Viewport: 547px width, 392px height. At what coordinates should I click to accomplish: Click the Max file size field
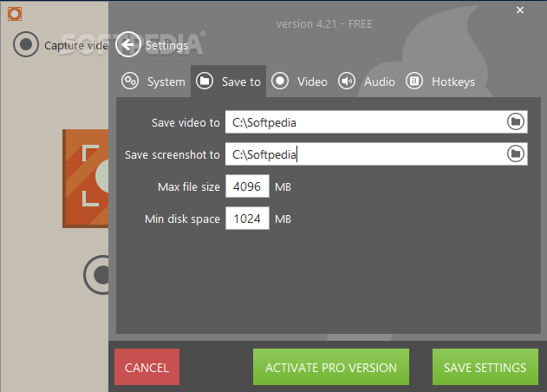pyautogui.click(x=247, y=186)
